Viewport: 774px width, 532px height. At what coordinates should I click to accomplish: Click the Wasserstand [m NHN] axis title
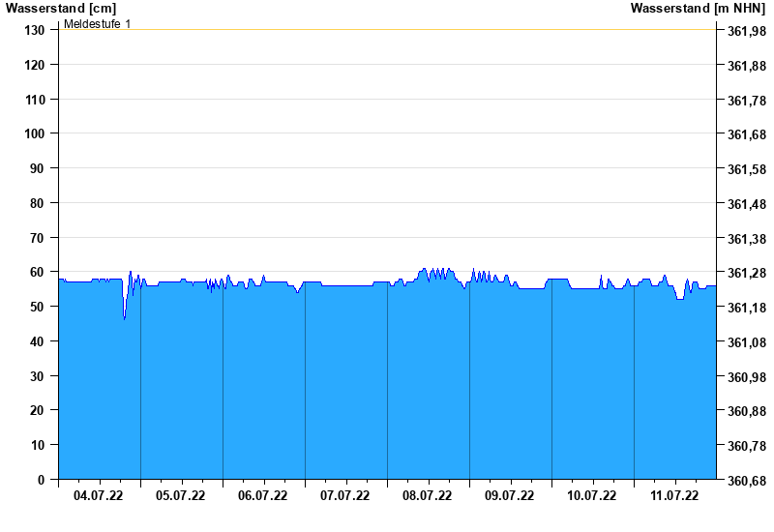point(698,8)
